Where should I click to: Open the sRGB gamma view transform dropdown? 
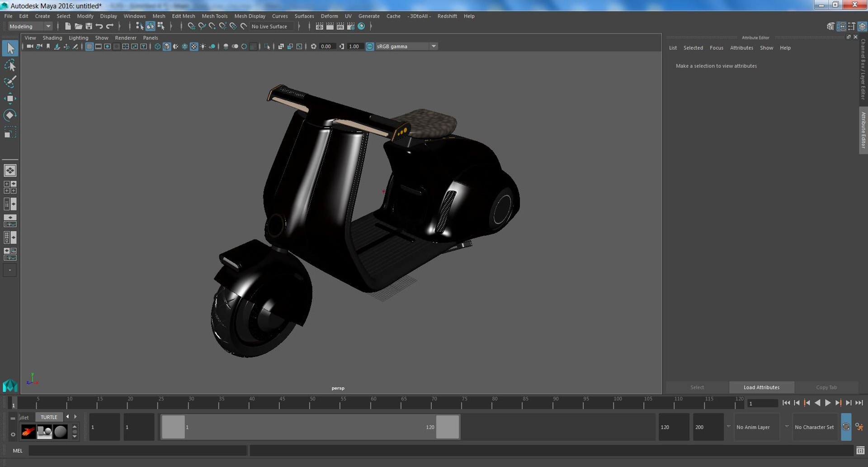click(x=406, y=46)
